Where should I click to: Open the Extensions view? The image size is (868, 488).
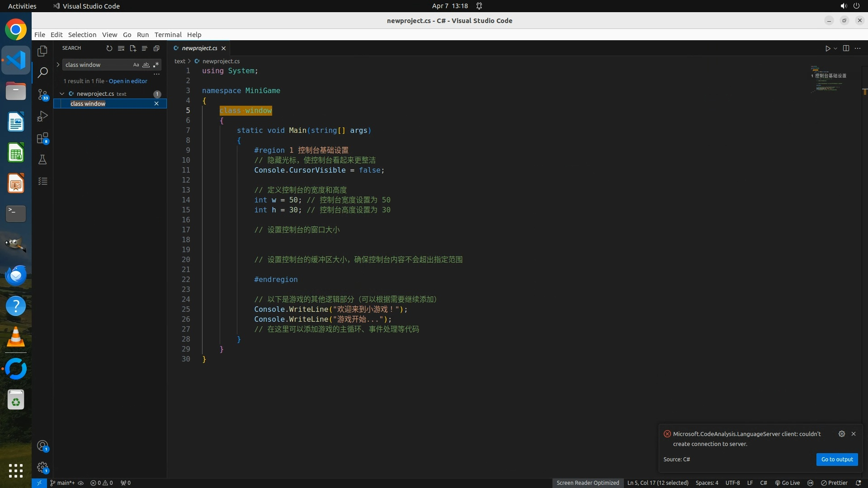[x=42, y=138]
